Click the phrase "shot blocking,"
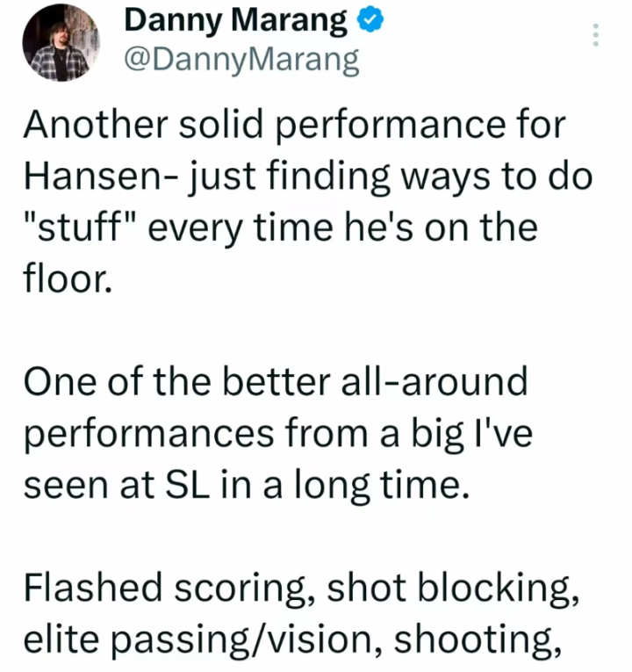The width and height of the screenshot is (632, 672). [453, 588]
